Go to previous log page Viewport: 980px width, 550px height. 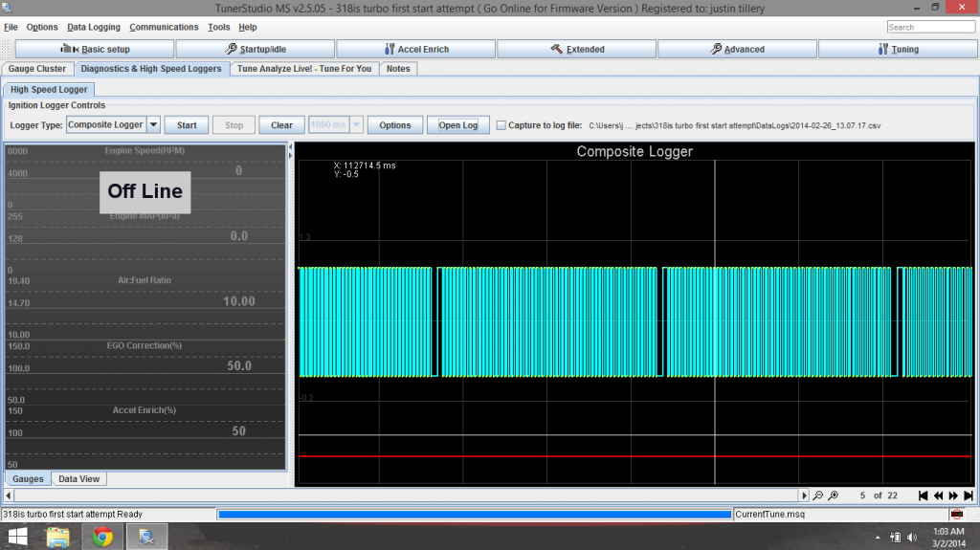(x=938, y=495)
